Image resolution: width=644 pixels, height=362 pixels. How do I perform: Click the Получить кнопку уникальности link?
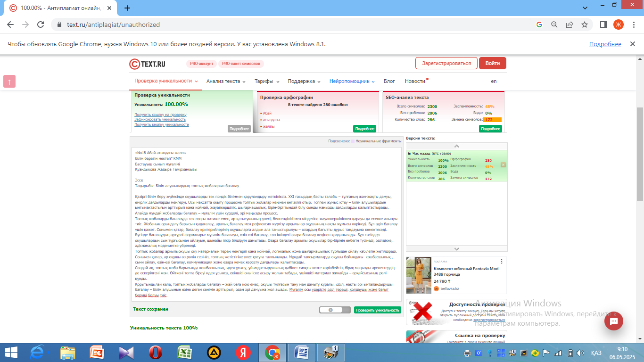pyautogui.click(x=162, y=124)
